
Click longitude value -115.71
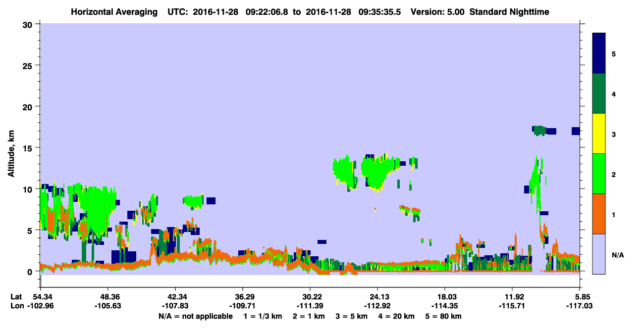512,306
